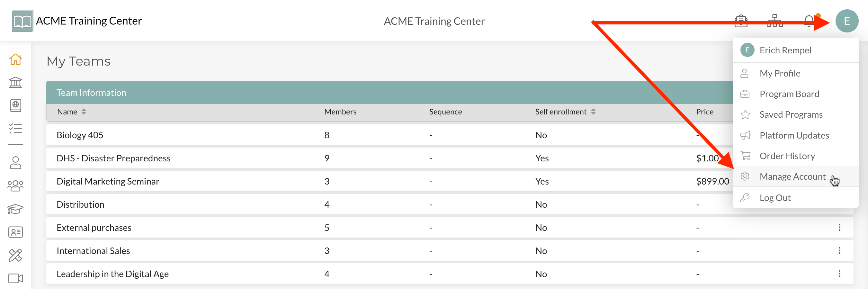The height and width of the screenshot is (289, 868).
Task: Open My Profile menu entry
Action: [x=780, y=74]
